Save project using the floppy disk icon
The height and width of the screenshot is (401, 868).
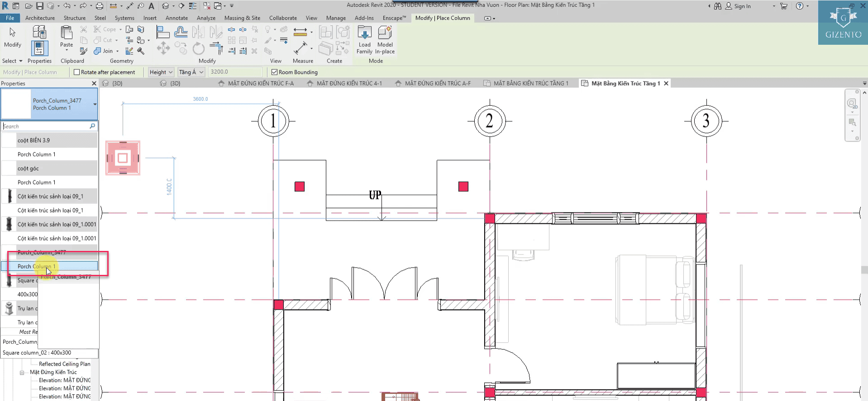(40, 6)
